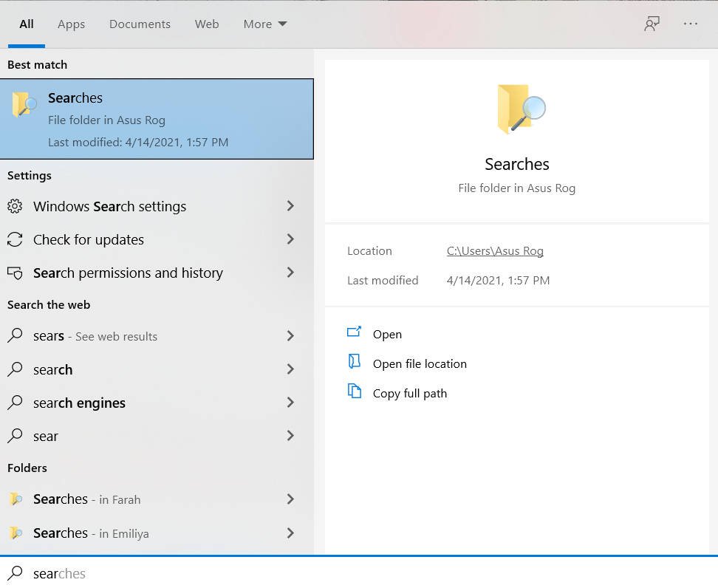Image resolution: width=718 pixels, height=588 pixels.
Task: Click the Last modified 4/14/2021, 1:57 PM value
Action: (498, 280)
